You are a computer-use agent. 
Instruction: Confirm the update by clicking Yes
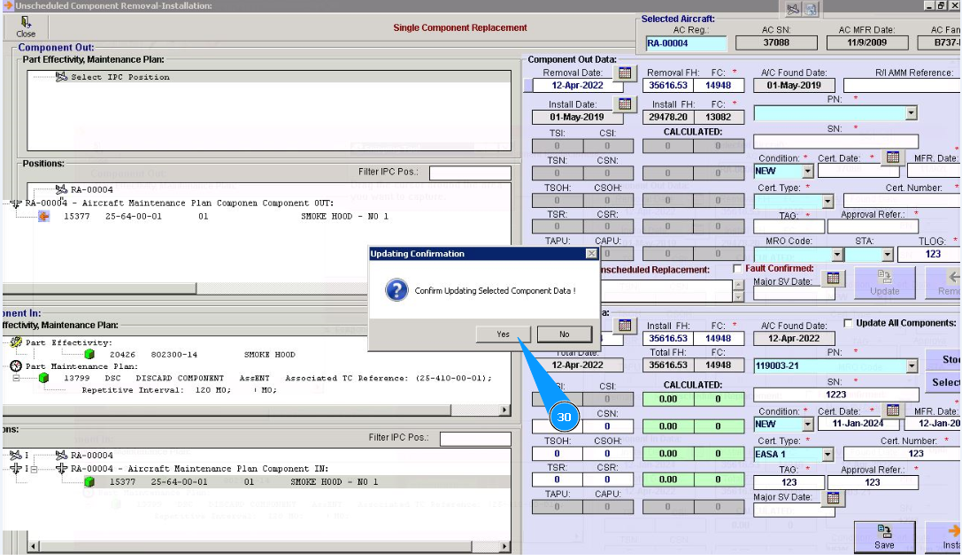coord(503,334)
